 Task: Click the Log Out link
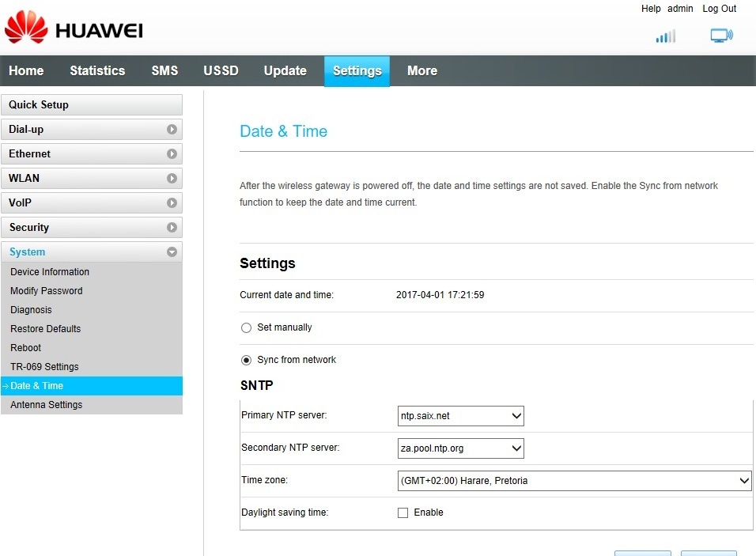pos(719,9)
